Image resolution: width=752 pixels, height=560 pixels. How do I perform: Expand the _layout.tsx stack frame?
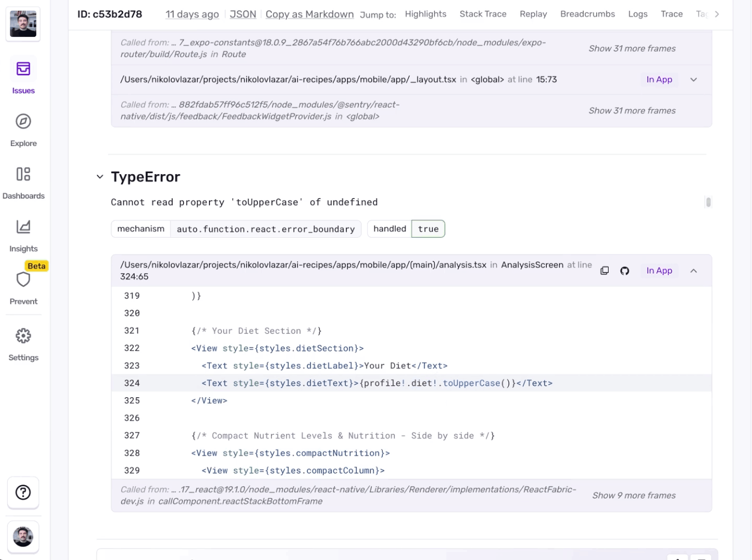pyautogui.click(x=693, y=79)
